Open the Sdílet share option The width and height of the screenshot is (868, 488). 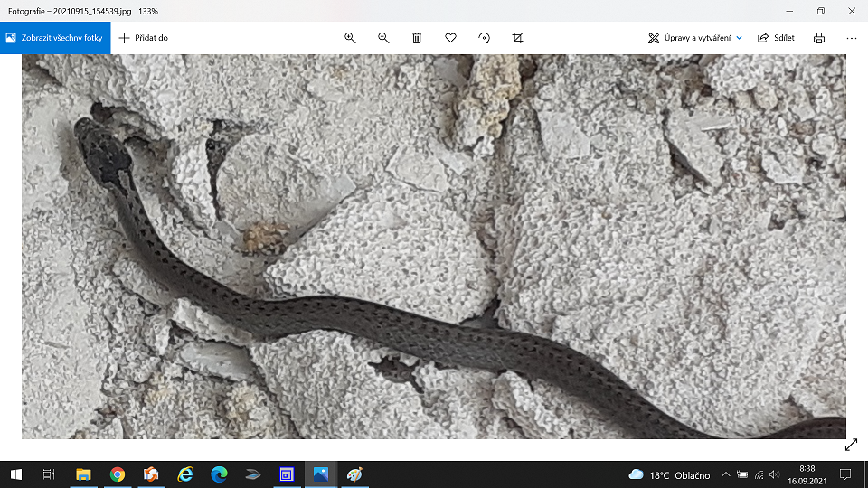776,38
